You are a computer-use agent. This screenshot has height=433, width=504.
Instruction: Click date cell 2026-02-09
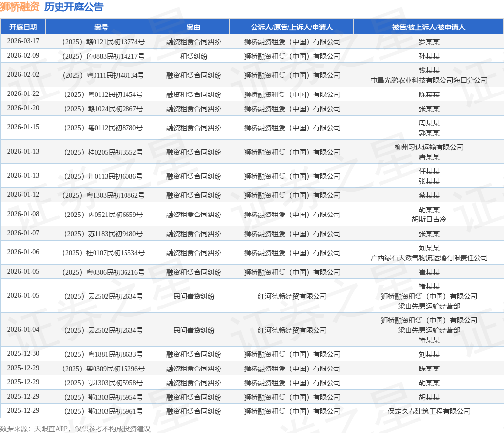(x=23, y=56)
